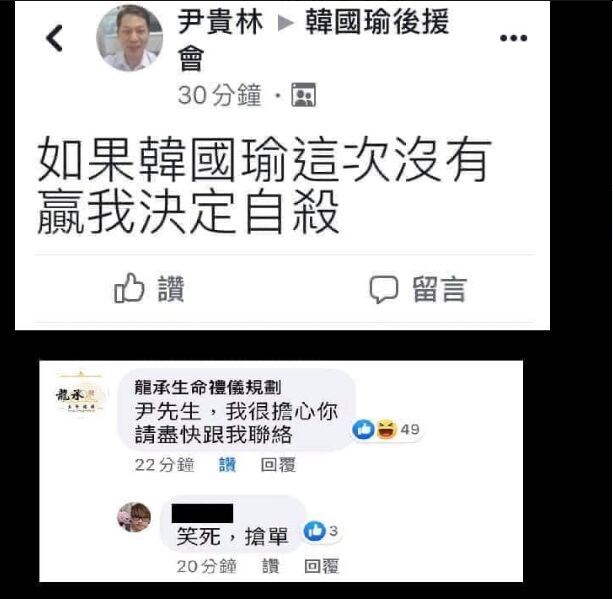Toggle blue 讚 on the 22分鐘 comment

[227, 465]
